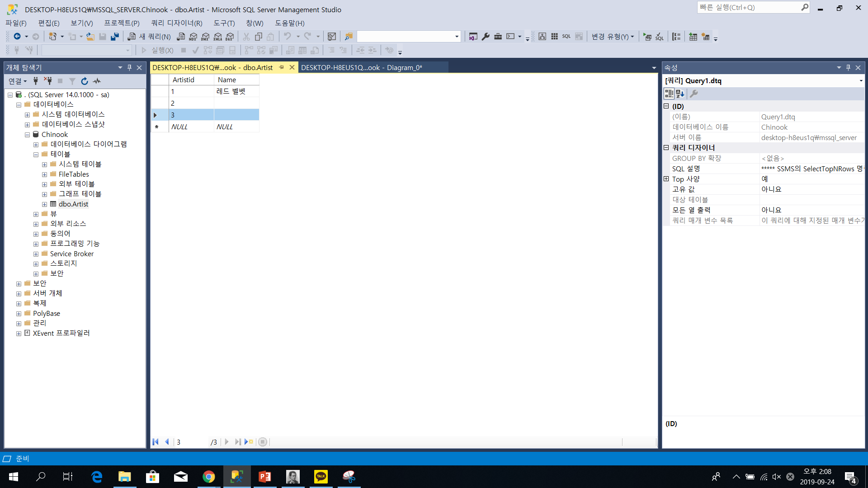Click the navigate backward arrow icon
868x488 pixels.
tap(17, 37)
